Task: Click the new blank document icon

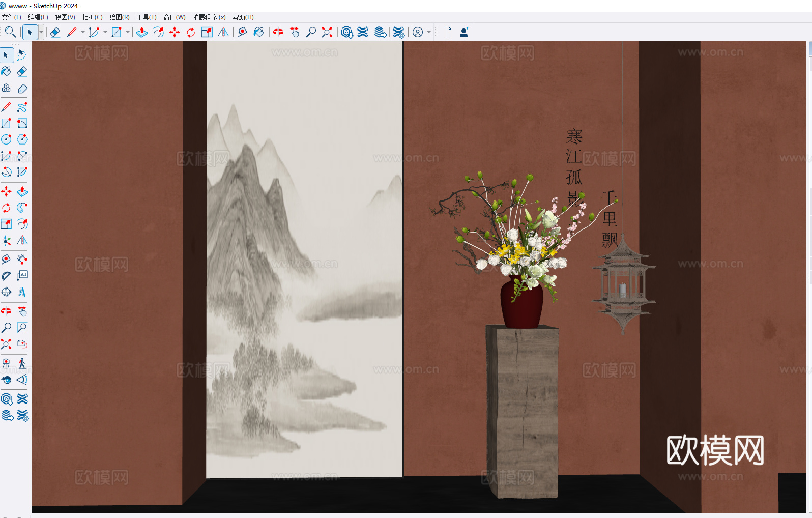Action: tap(447, 32)
